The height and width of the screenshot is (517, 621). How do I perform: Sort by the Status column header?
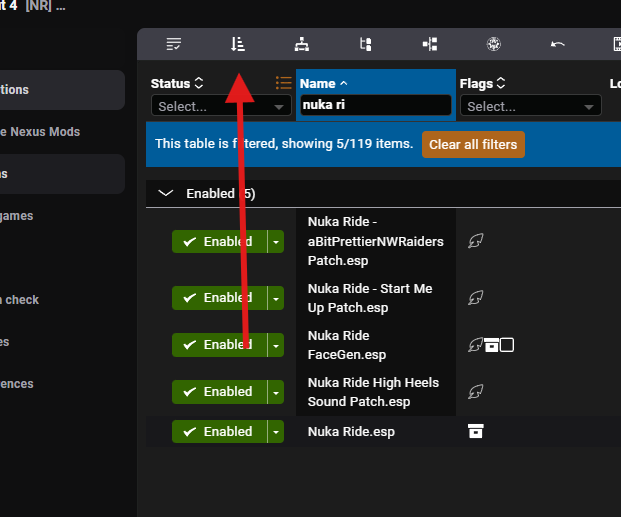pyautogui.click(x=177, y=83)
